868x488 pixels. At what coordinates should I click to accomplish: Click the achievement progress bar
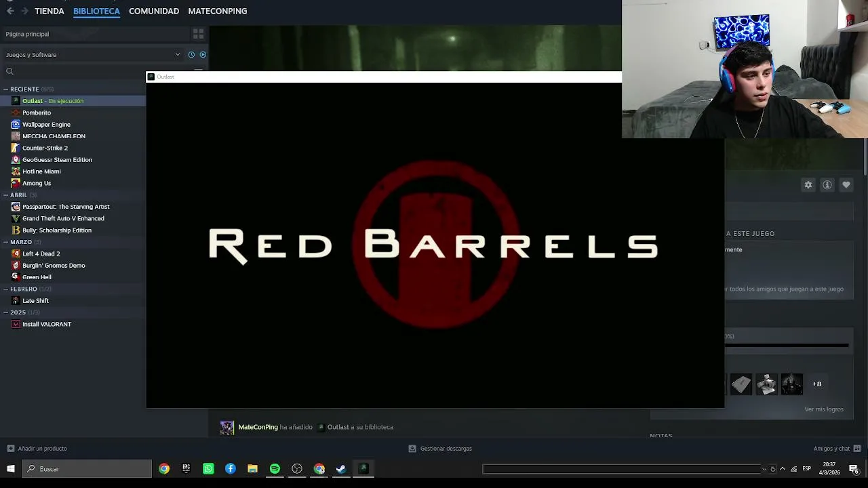(787, 345)
